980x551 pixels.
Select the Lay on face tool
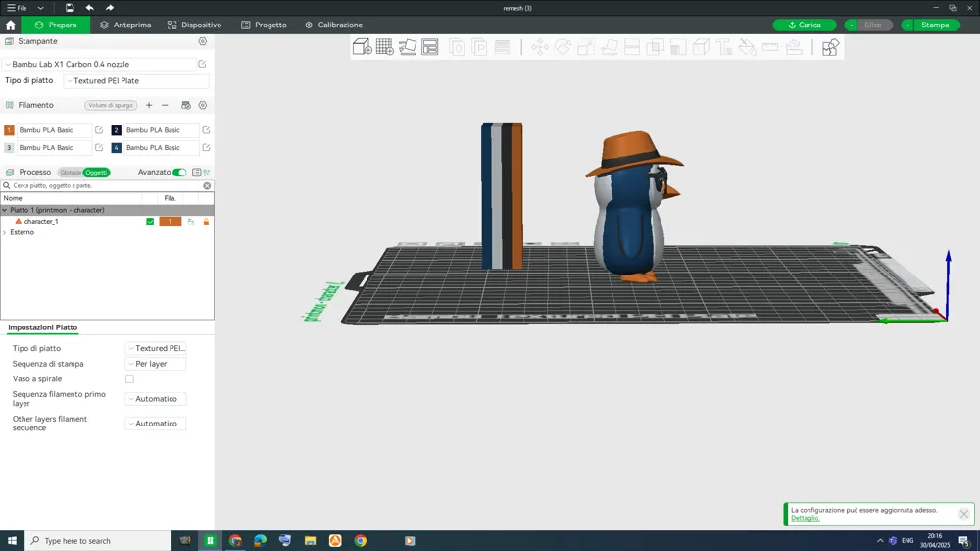(x=610, y=47)
